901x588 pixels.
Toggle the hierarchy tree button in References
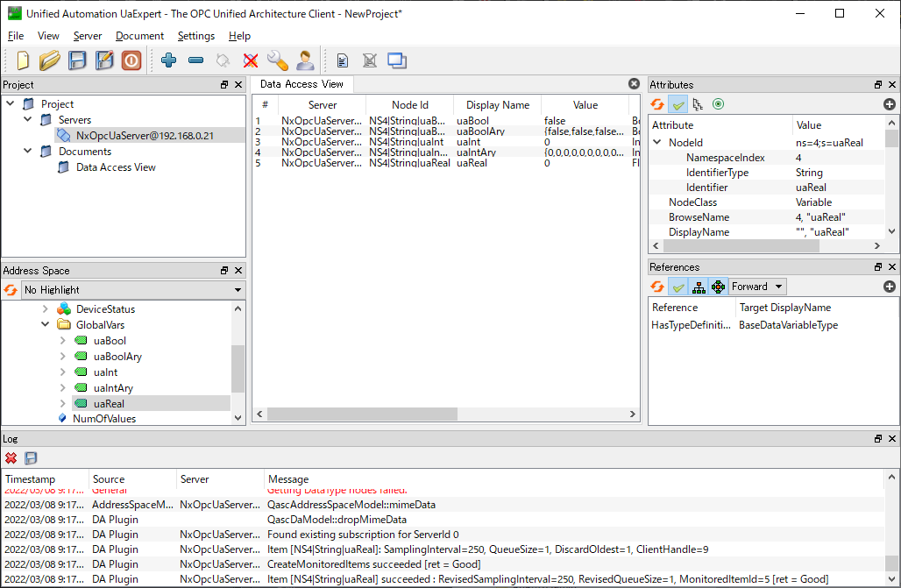(x=699, y=287)
